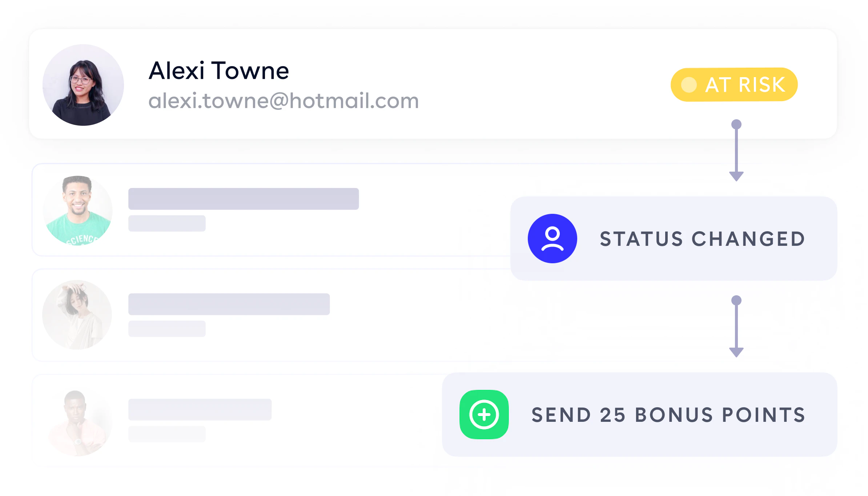Click the arrowhead pointing to SEND 25 BONUS POINTS
Image resolution: width=868 pixels, height=496 pixels.
tap(736, 352)
